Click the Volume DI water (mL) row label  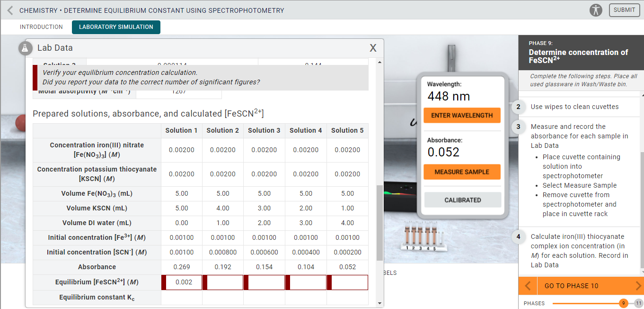97,223
